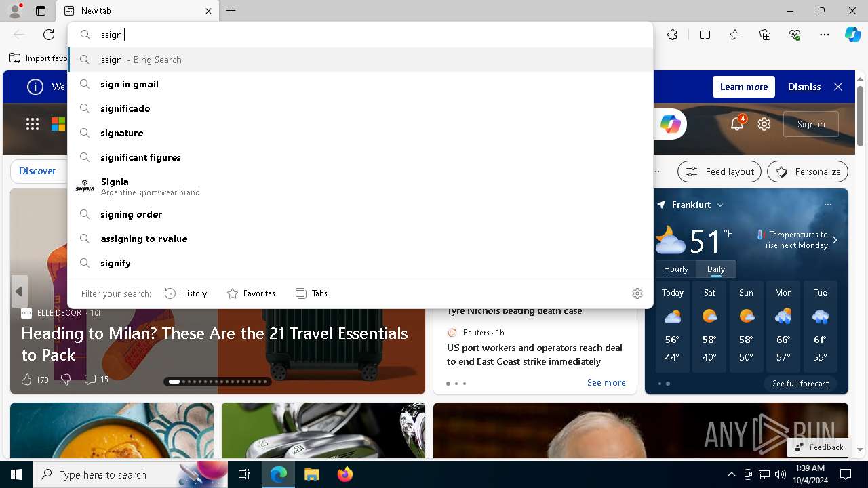Open File Explorer from the taskbar
Image resolution: width=868 pixels, height=488 pixels.
pyautogui.click(x=311, y=474)
